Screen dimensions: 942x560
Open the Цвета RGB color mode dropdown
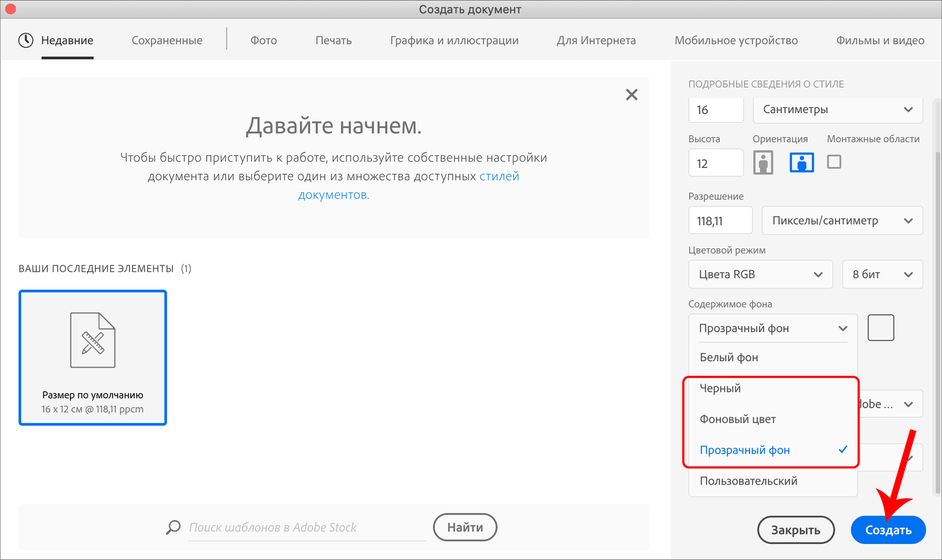(x=760, y=275)
